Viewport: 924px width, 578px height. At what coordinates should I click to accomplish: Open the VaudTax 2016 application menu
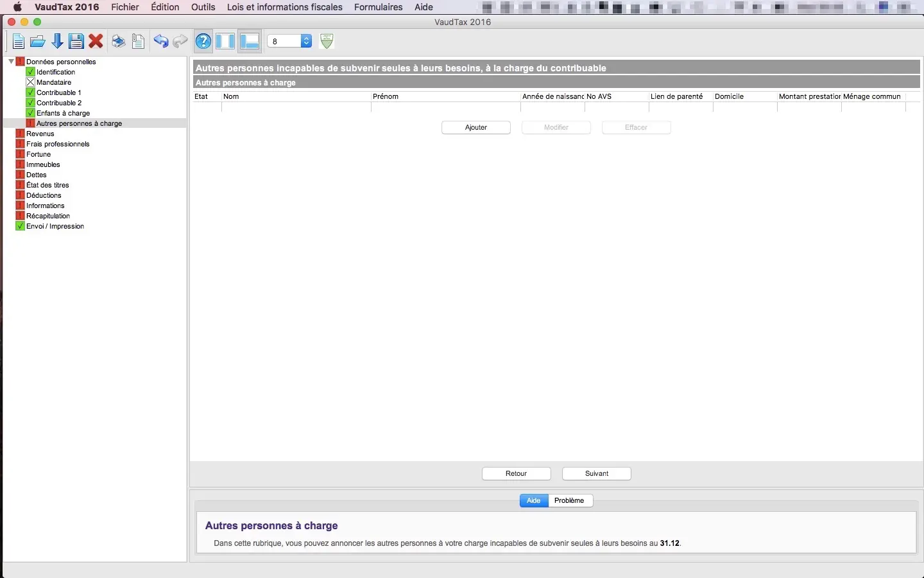(x=67, y=7)
